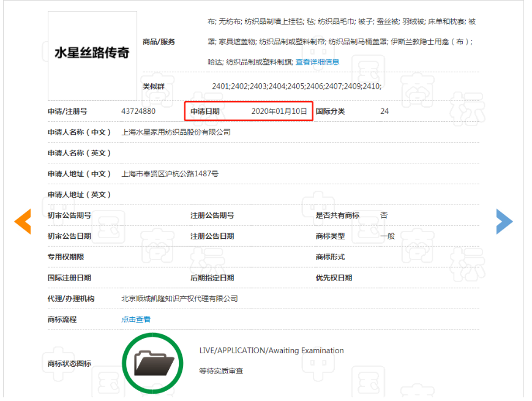Click the 国际注册日期 label
This screenshot has width=532, height=401.
69,278
